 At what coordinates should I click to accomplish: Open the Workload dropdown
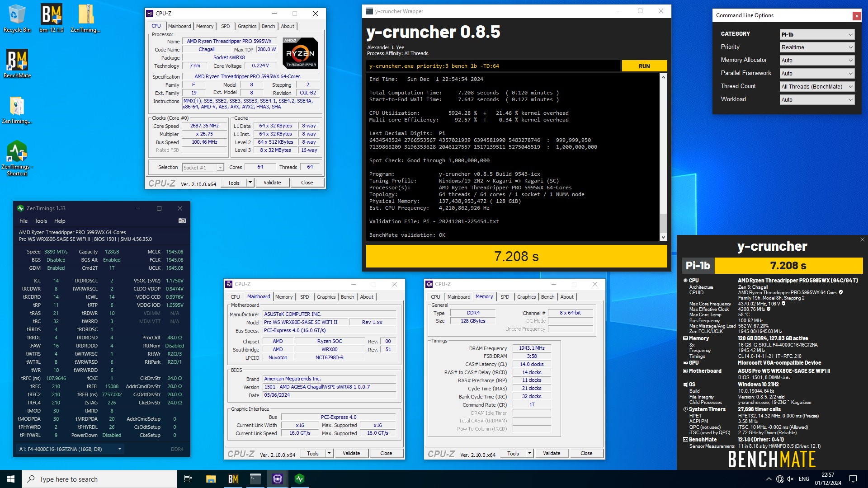click(817, 100)
